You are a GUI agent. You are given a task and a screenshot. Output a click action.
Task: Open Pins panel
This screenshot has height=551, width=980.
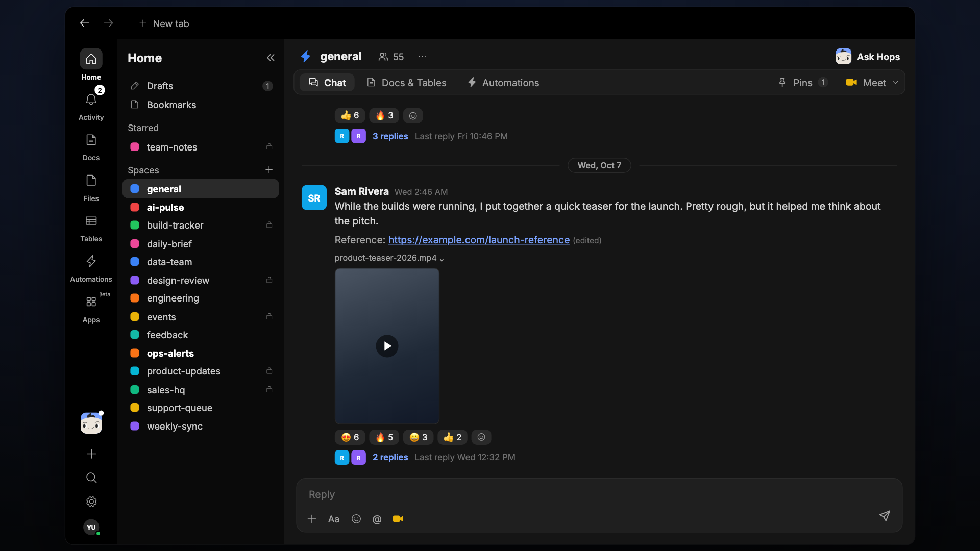click(x=803, y=83)
